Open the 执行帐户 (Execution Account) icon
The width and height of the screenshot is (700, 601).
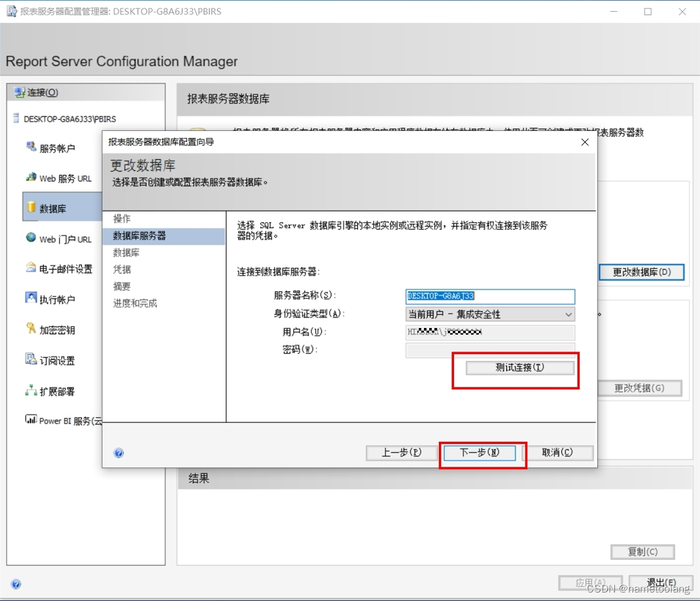click(31, 299)
